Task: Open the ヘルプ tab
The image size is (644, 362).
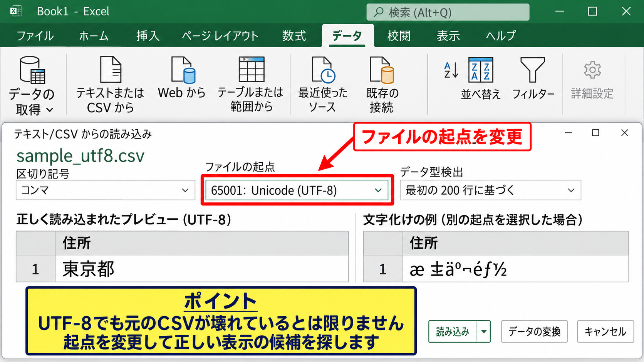Action: click(501, 36)
